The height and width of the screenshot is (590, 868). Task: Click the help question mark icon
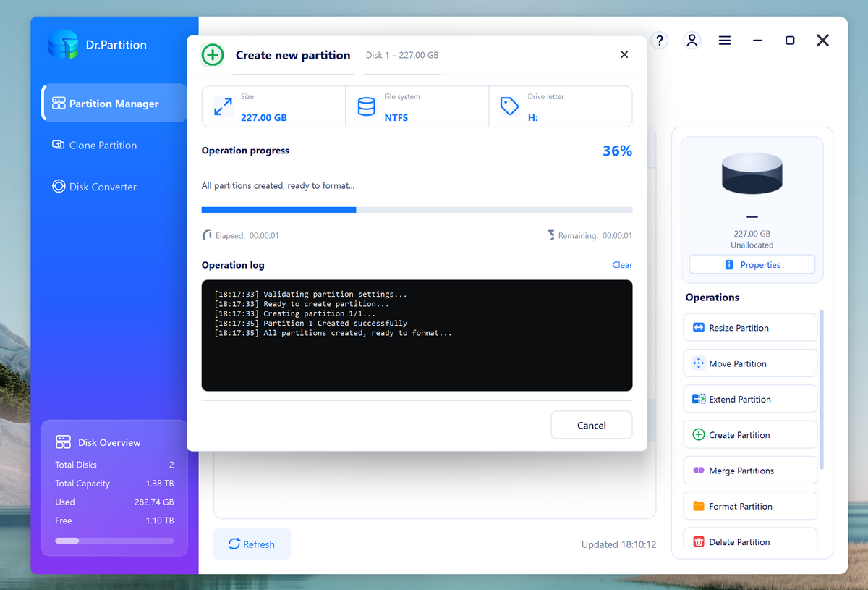pyautogui.click(x=660, y=41)
